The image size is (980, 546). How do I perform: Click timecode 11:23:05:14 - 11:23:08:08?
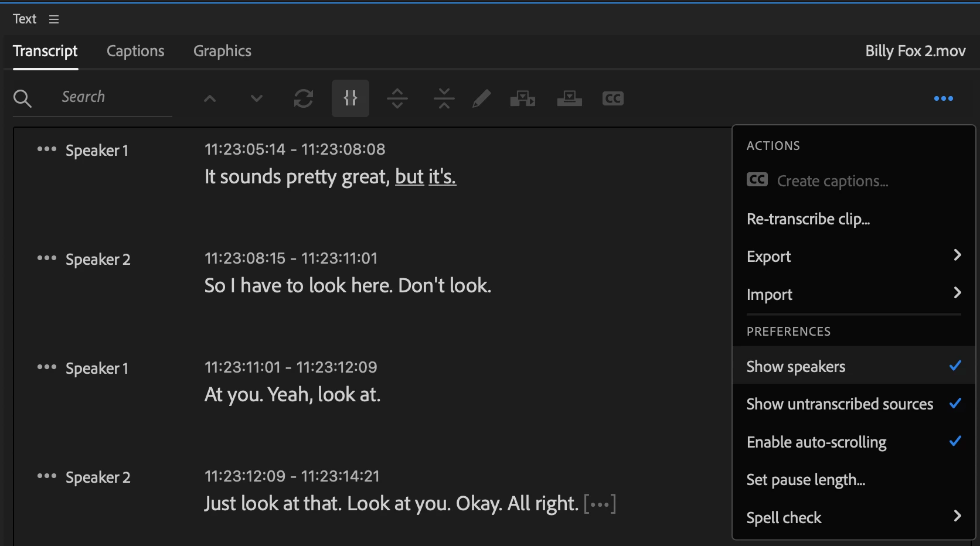(x=295, y=149)
